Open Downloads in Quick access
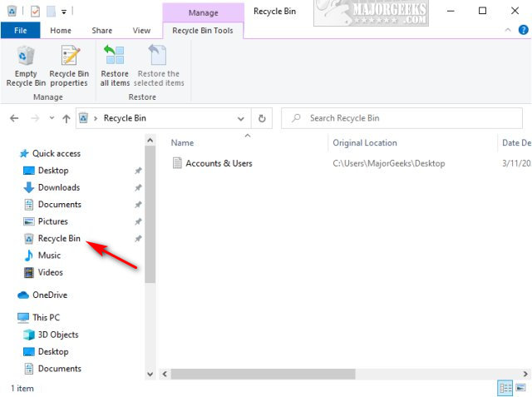The image size is (532, 397). [x=58, y=187]
